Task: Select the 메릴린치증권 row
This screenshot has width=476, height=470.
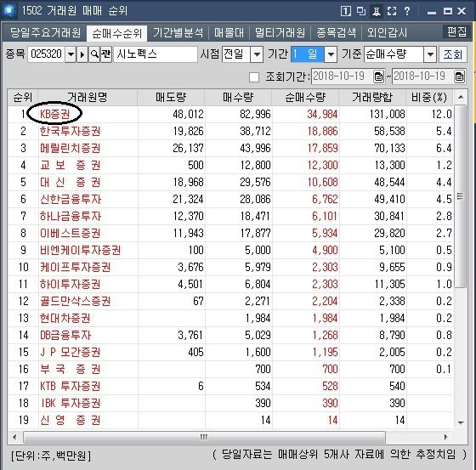Action: (230, 148)
